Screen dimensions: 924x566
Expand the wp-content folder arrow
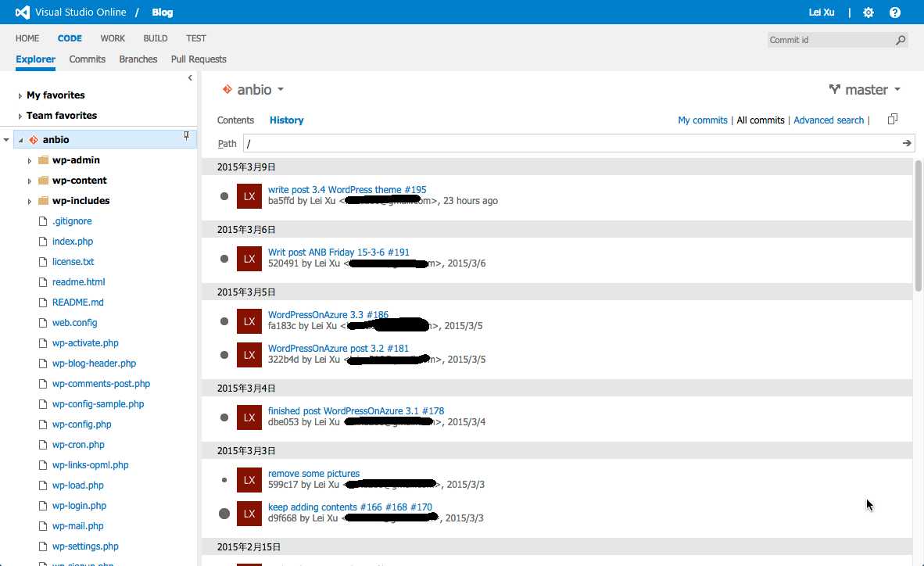(x=30, y=181)
